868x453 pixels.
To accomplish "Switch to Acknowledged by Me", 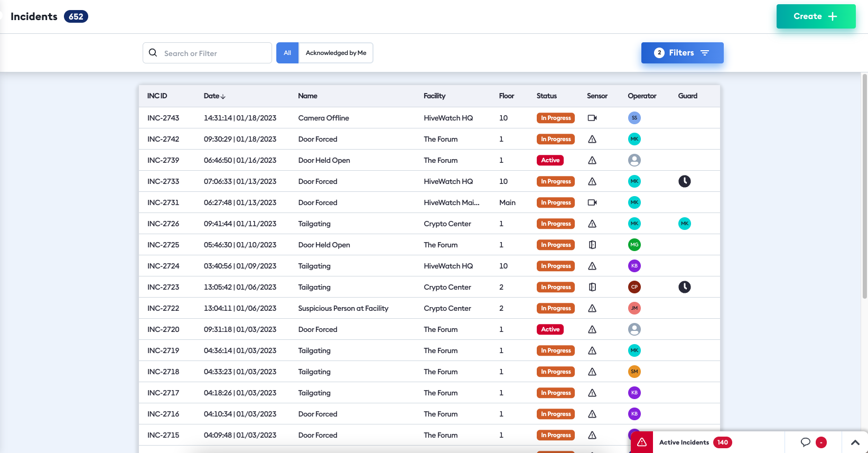I will tap(336, 53).
